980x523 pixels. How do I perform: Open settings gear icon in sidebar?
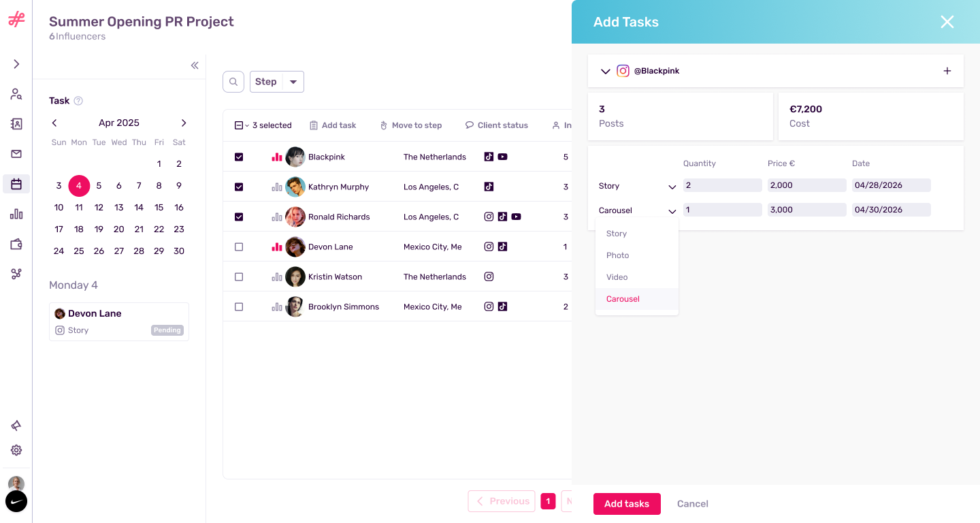[16, 450]
